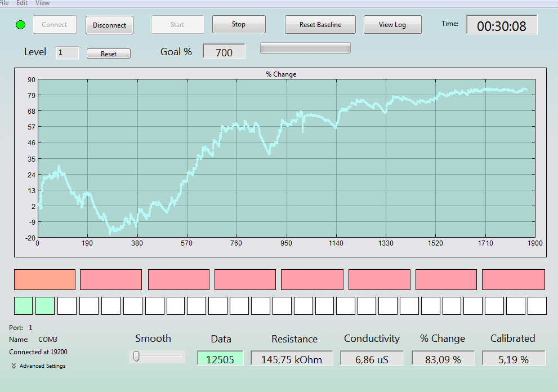Click the goal progress bar

tap(305, 48)
